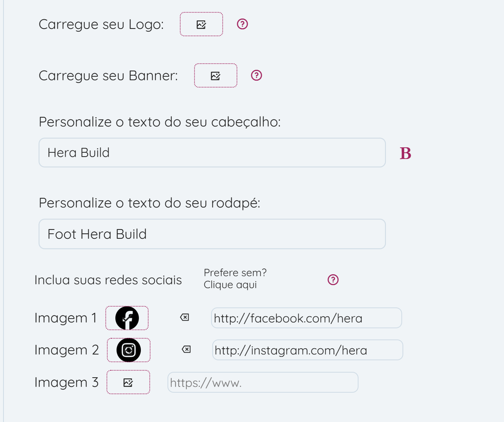Focus the header text field "Hera Build"
The image size is (504, 422).
pyautogui.click(x=212, y=153)
